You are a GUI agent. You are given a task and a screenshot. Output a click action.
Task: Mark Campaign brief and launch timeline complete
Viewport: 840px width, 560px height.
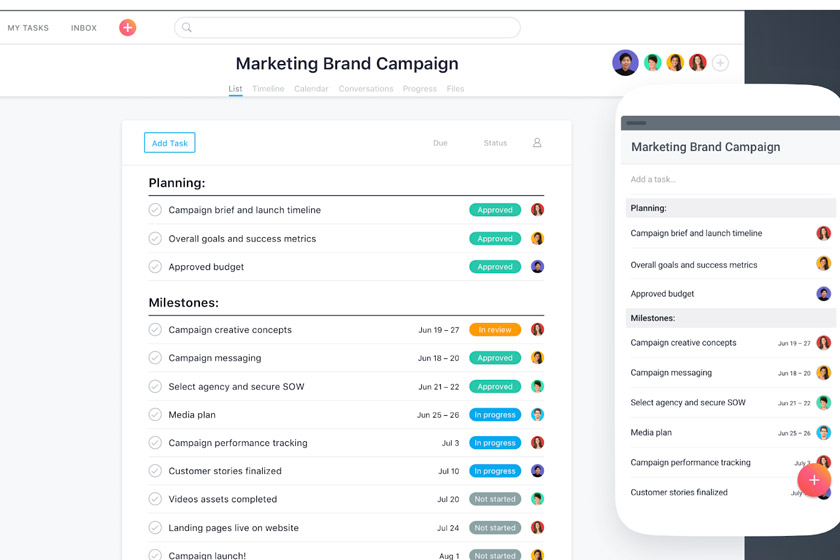coord(155,210)
